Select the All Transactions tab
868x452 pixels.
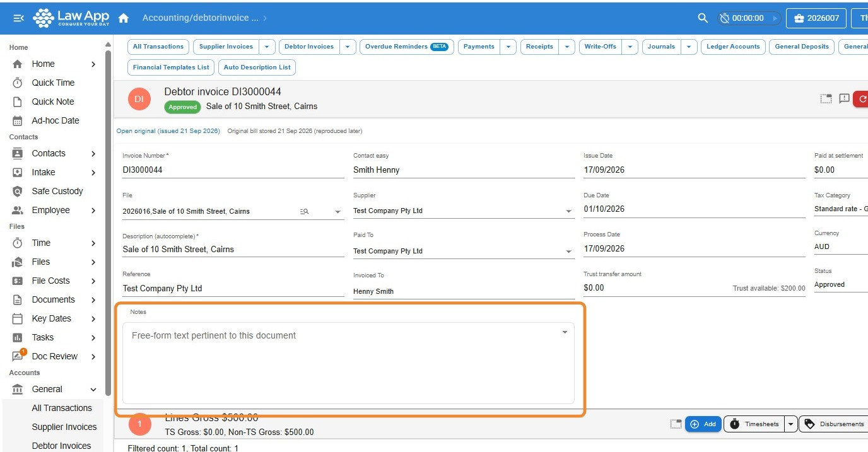click(158, 47)
